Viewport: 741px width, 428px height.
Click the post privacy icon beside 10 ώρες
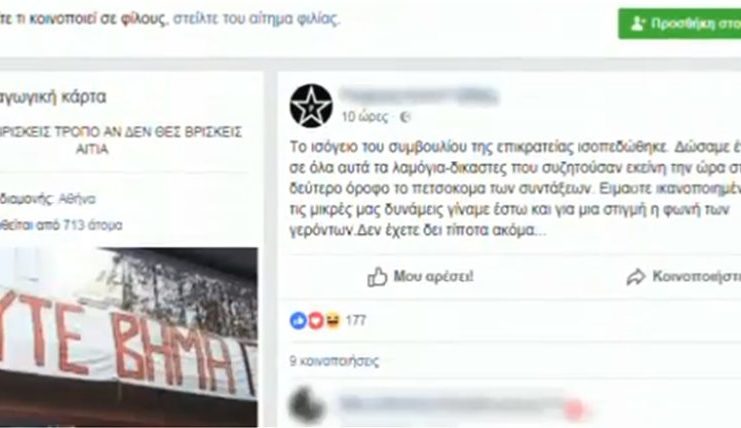click(405, 117)
